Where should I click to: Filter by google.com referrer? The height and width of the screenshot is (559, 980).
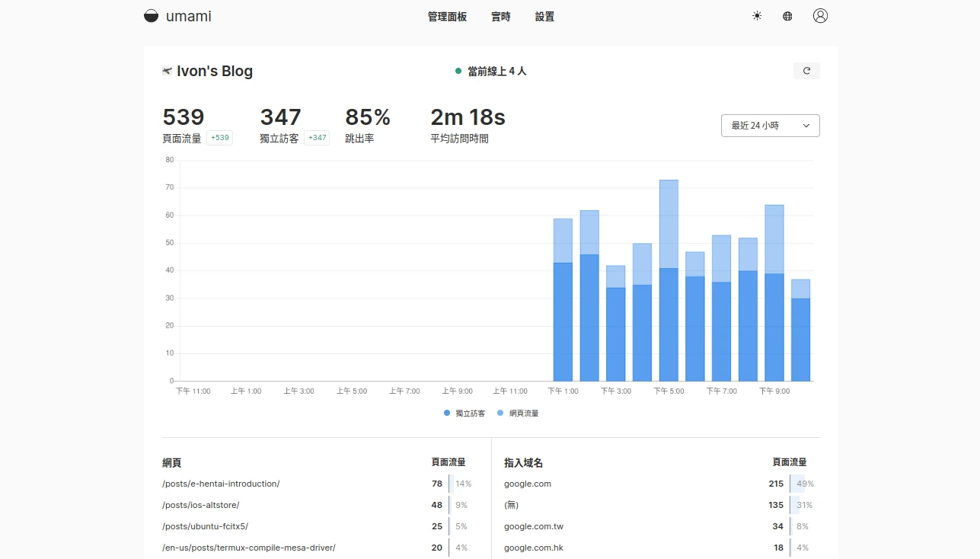[x=528, y=484]
